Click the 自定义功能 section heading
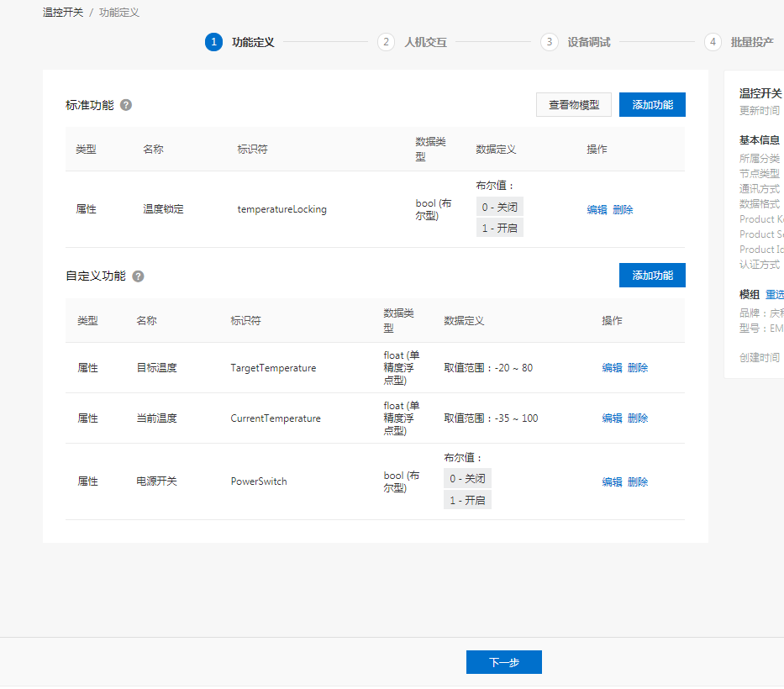This screenshot has width=784, height=689. [x=96, y=276]
